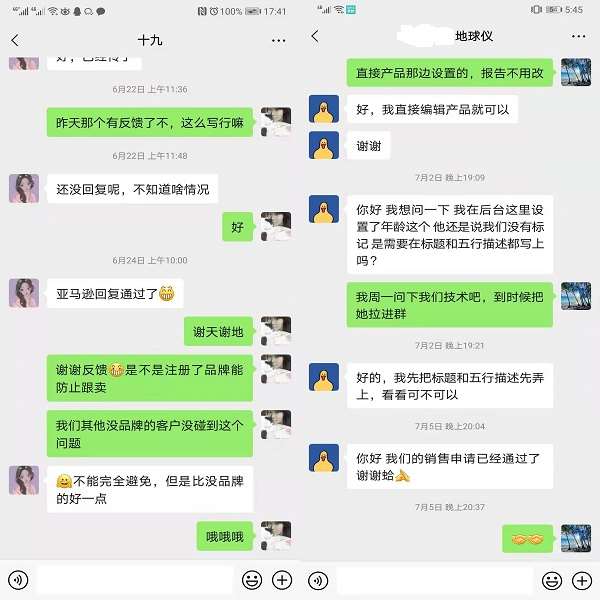Open plus attachments menu in right chat
Image resolution: width=600 pixels, height=600 pixels.
[x=582, y=580]
